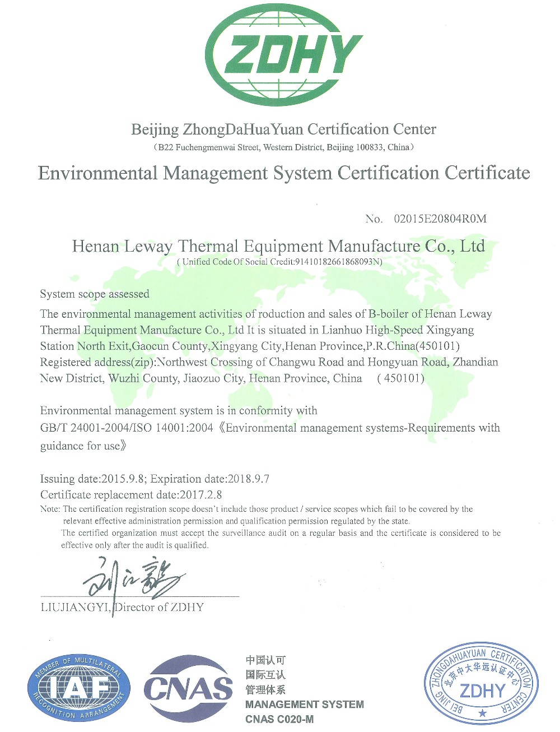Click the green ZDHY globe logo
This screenshot has width=560, height=732.
click(x=283, y=55)
